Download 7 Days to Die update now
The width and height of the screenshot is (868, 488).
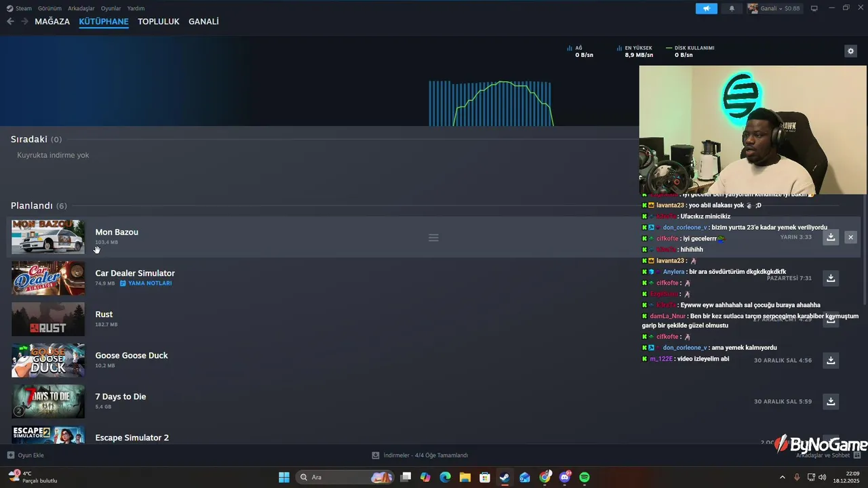(x=831, y=402)
